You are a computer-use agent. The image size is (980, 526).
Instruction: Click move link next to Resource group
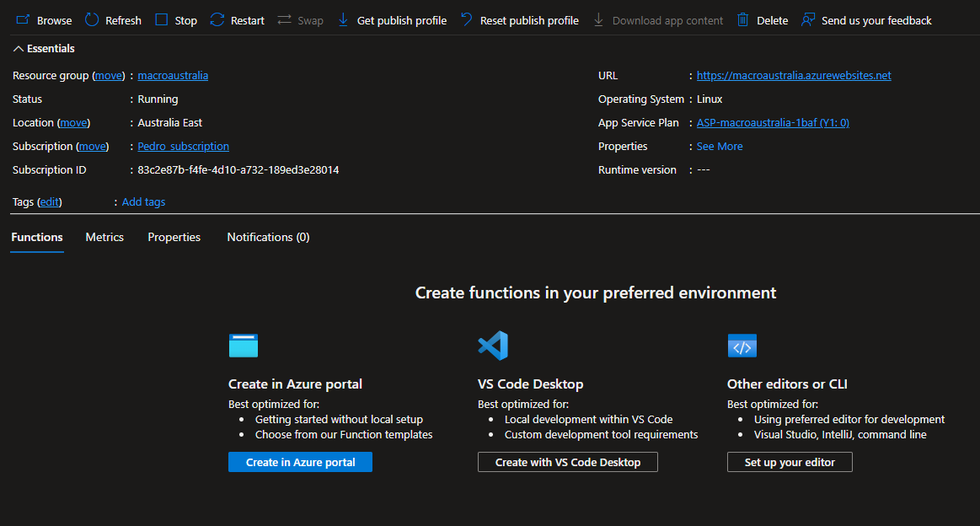(x=109, y=76)
